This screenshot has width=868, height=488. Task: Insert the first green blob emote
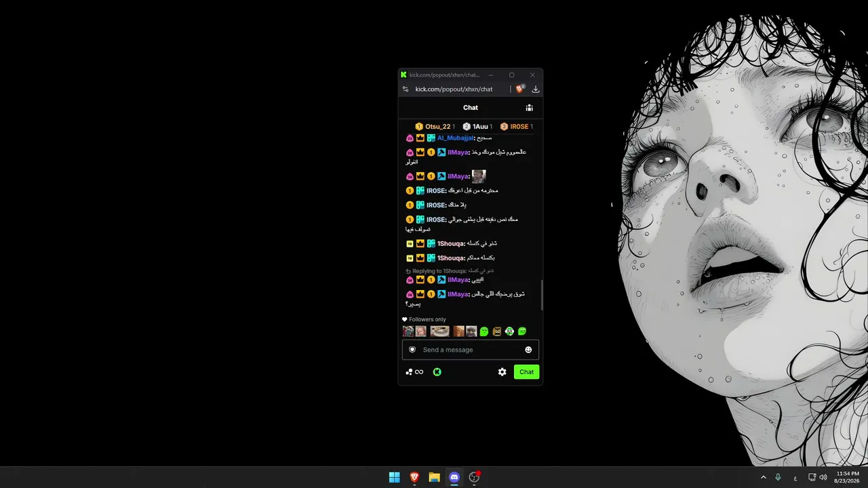pos(484,331)
